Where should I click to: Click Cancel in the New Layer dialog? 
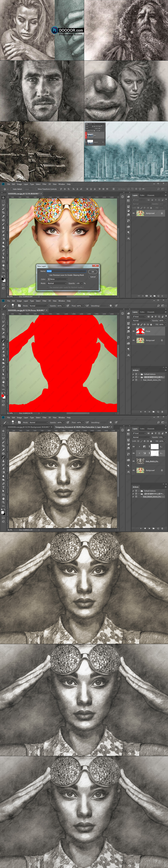93,277
